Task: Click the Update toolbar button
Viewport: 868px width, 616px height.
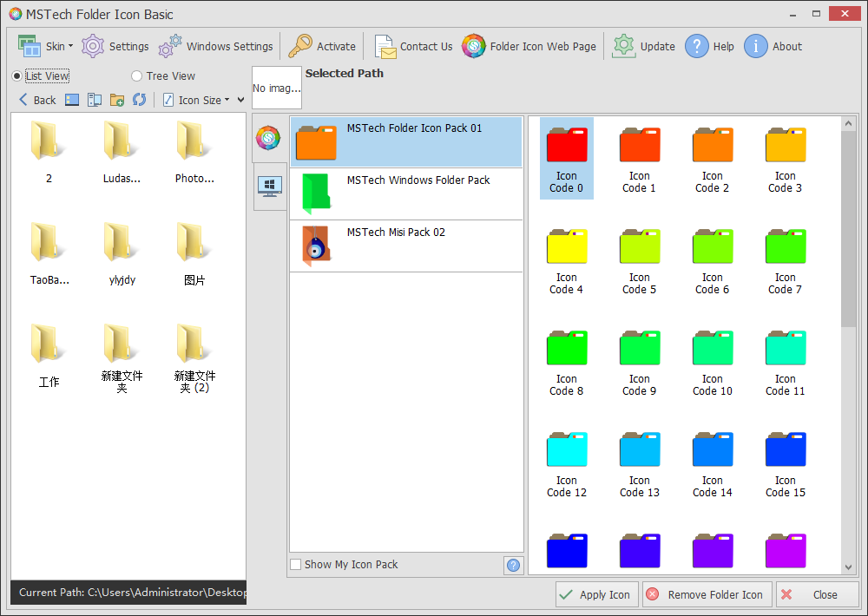Action: coord(643,47)
